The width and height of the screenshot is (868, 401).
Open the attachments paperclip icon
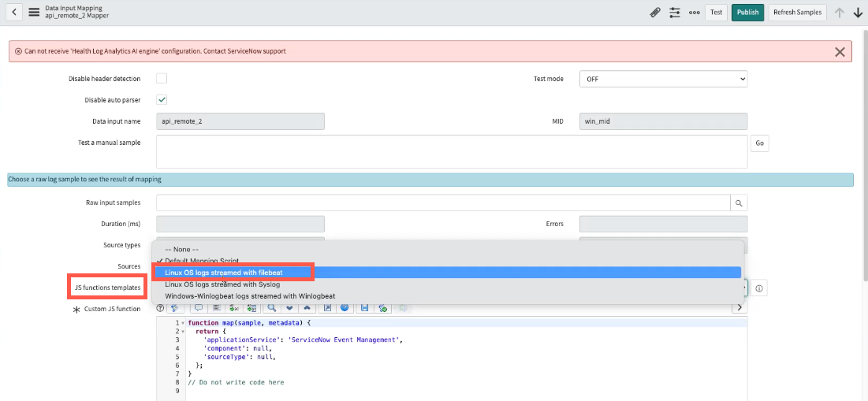click(x=655, y=12)
